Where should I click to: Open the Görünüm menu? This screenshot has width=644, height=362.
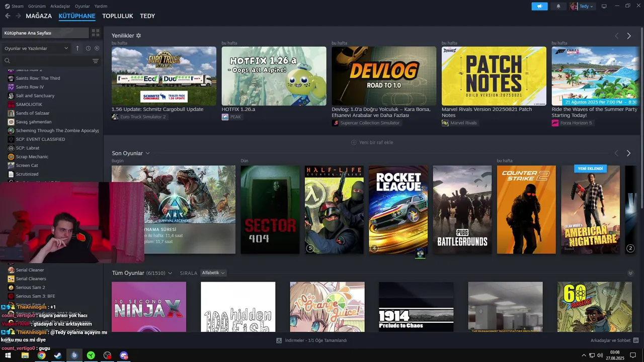tap(37, 6)
